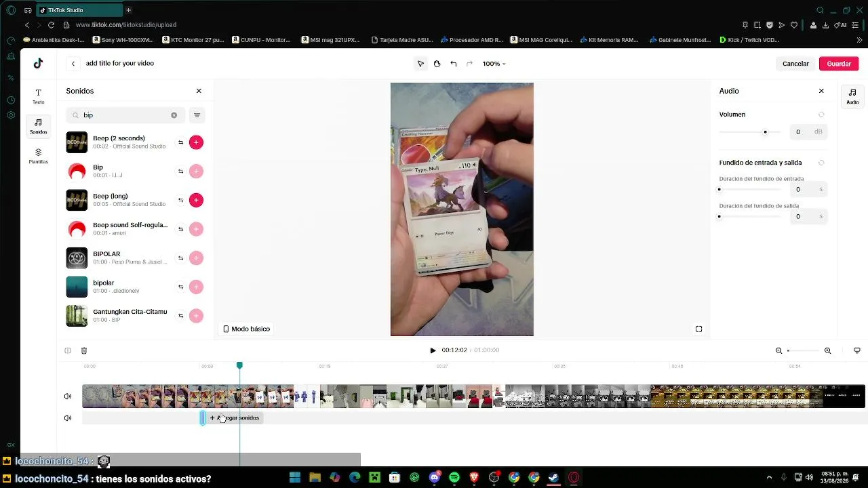Open the Windows Start menu

tap(295, 478)
